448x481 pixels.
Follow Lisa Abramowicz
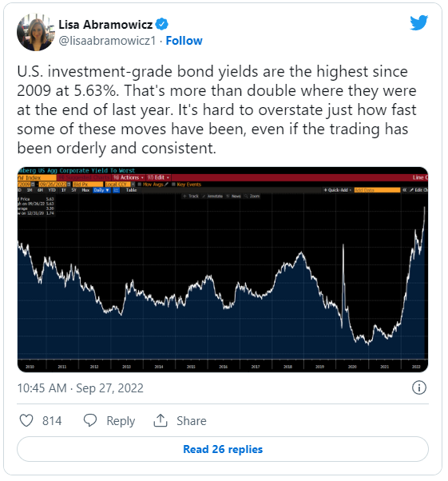click(184, 41)
